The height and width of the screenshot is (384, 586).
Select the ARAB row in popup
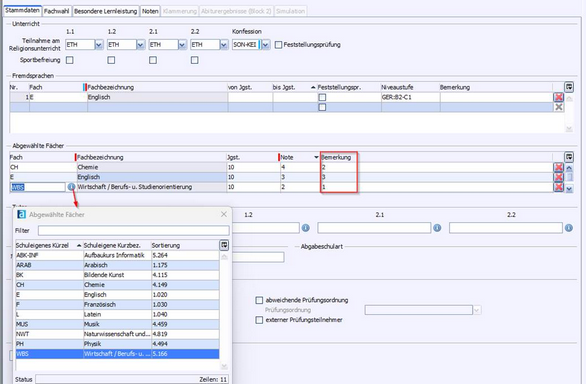[117, 265]
